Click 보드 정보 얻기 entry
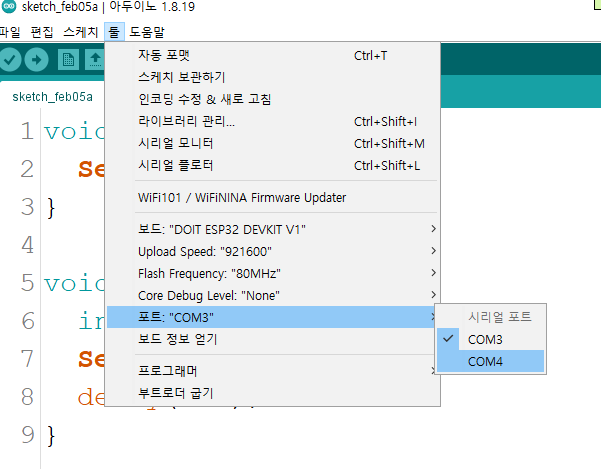Image resolution: width=601 pixels, height=469 pixels. click(272, 339)
